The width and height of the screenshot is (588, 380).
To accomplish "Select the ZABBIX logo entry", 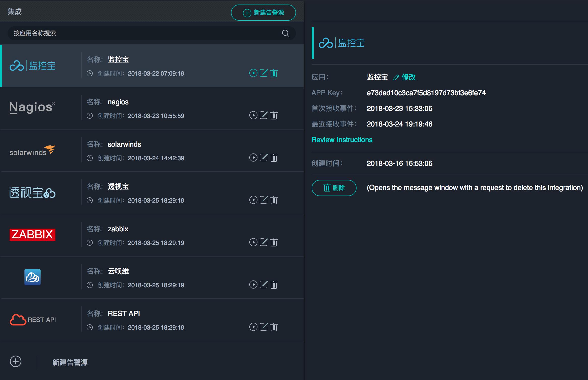I will 32,235.
